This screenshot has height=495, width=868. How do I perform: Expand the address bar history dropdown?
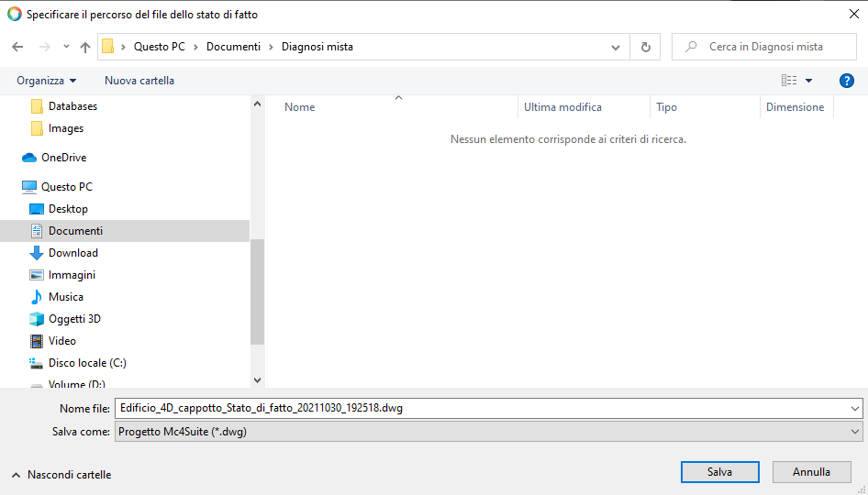[616, 47]
